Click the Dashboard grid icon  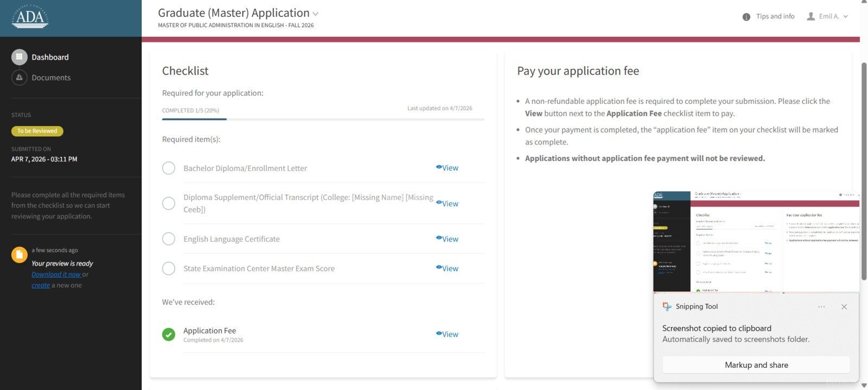(19, 57)
